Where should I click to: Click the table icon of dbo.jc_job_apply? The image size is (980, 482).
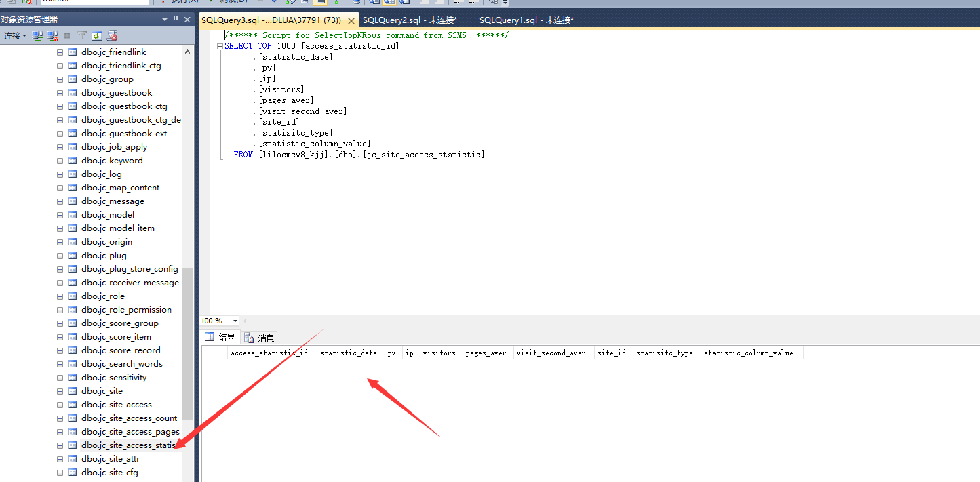(73, 147)
